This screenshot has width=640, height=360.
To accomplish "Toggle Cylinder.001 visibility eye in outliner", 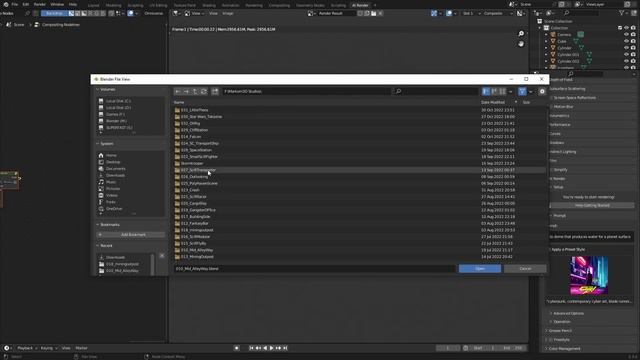I will 626,55.
